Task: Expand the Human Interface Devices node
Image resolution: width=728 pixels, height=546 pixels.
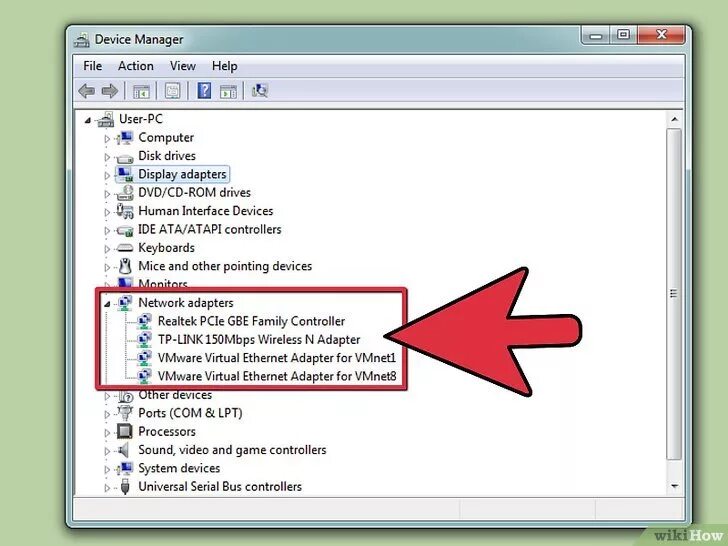Action: click(107, 212)
